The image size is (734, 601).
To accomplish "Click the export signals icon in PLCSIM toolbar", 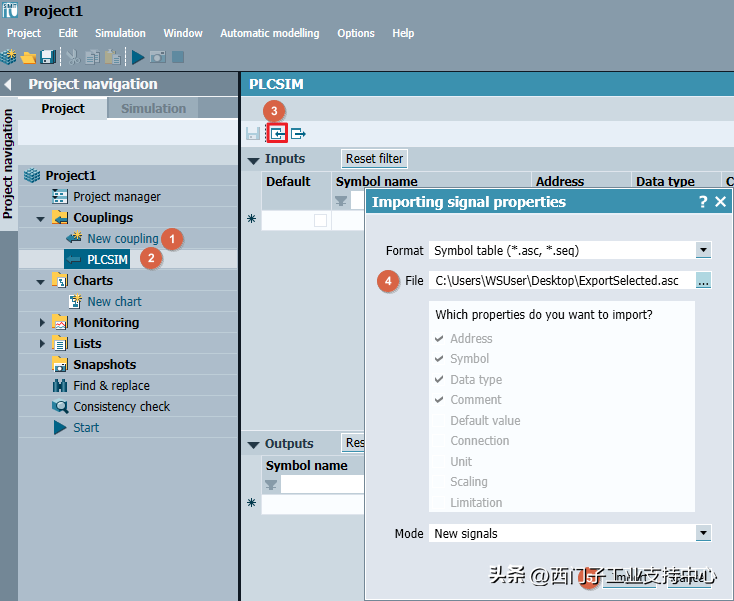I will coord(298,133).
